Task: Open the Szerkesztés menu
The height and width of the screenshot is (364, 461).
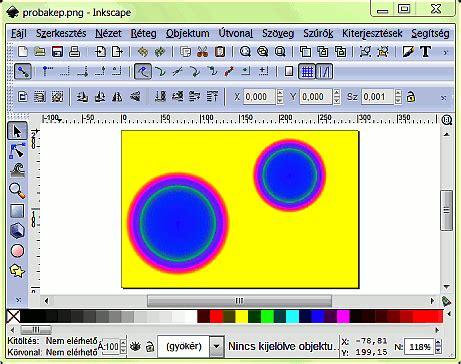Action: (x=61, y=33)
